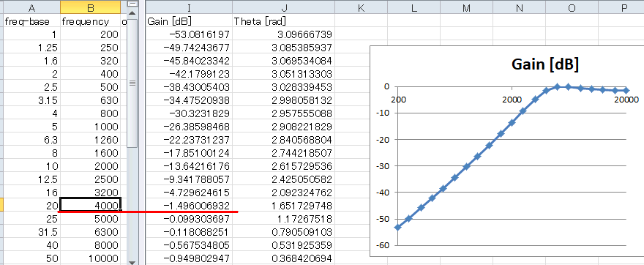Select column L header

click(x=413, y=7)
